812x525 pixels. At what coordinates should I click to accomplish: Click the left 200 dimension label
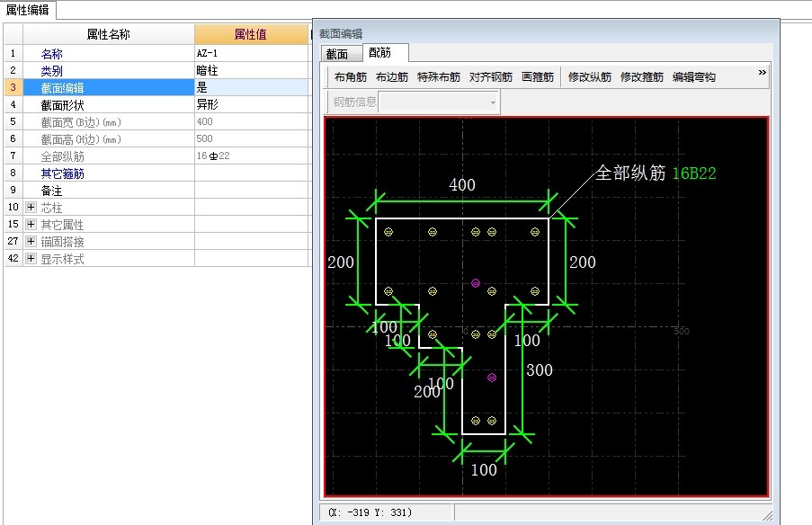coord(341,262)
